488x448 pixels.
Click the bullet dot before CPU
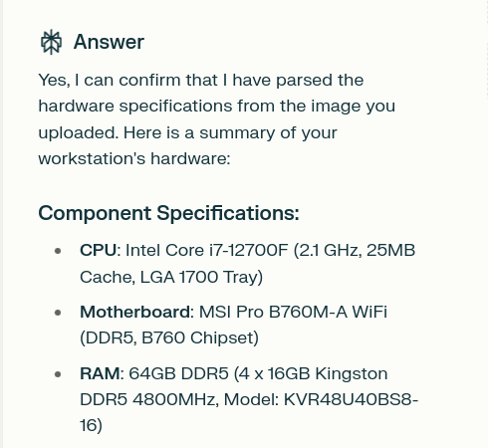point(58,251)
